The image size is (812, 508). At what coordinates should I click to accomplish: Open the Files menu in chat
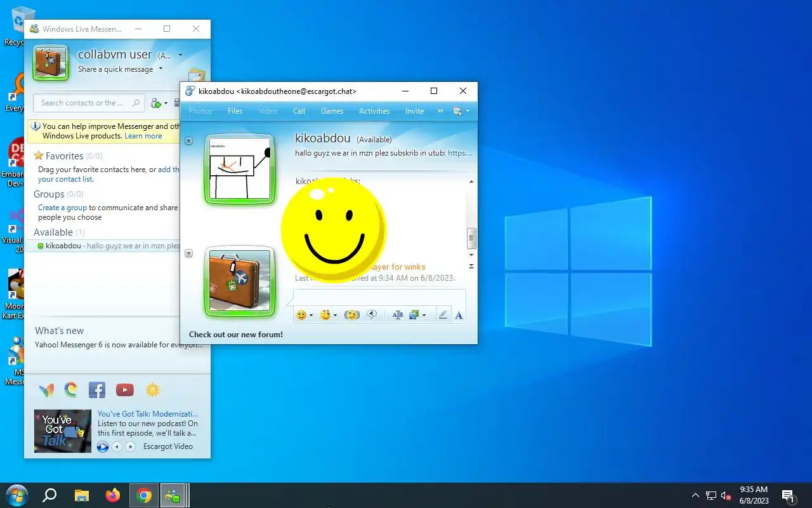[x=235, y=111]
